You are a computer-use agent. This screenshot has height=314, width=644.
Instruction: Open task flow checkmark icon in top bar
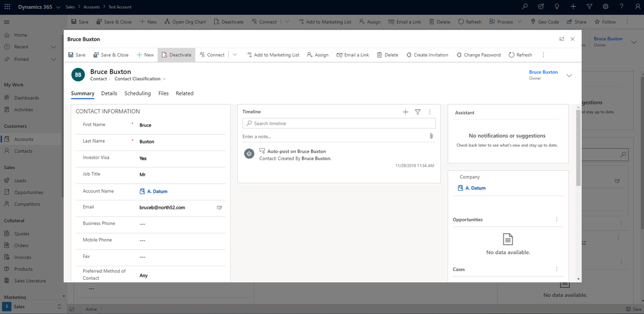click(x=541, y=7)
